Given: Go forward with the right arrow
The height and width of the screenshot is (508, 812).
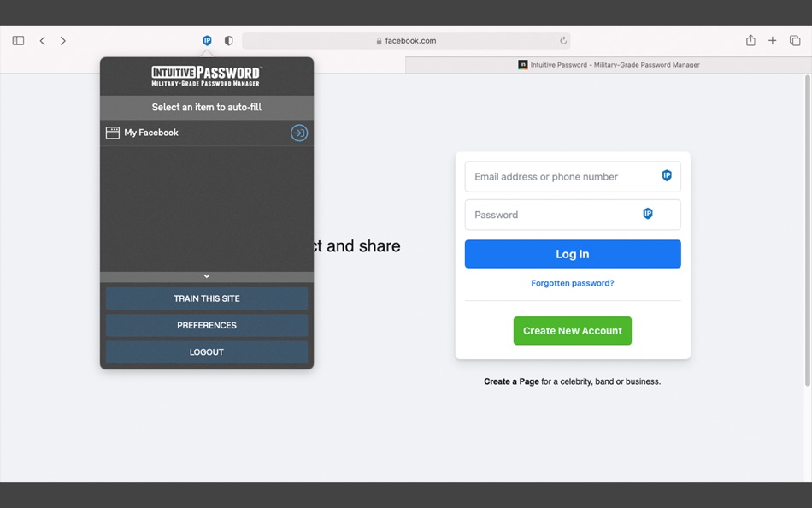Looking at the screenshot, I should 62,40.
